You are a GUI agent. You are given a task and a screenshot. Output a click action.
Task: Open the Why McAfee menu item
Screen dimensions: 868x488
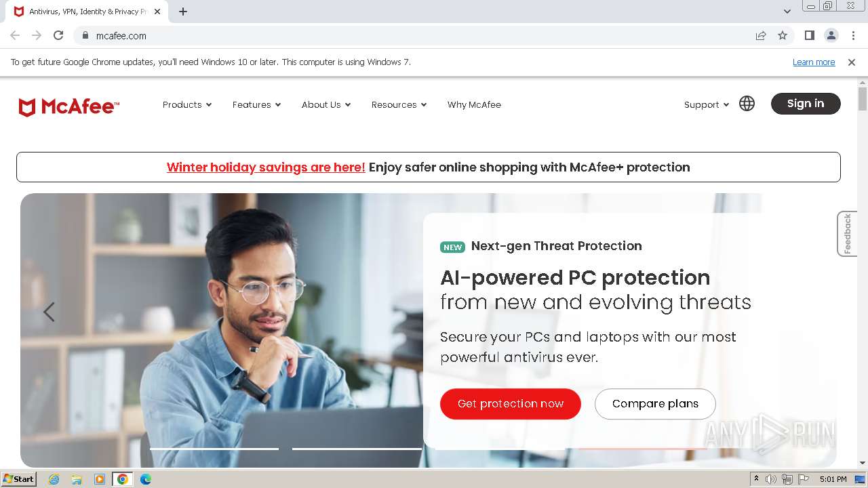pyautogui.click(x=474, y=104)
